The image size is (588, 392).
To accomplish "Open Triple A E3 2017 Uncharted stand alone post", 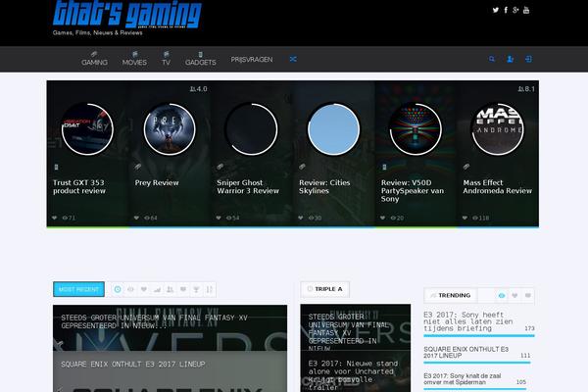I will click(x=353, y=375).
